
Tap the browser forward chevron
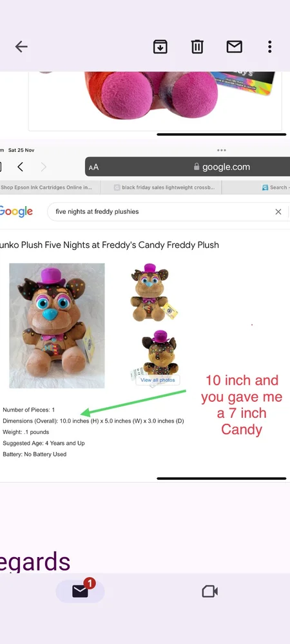pyautogui.click(x=44, y=167)
